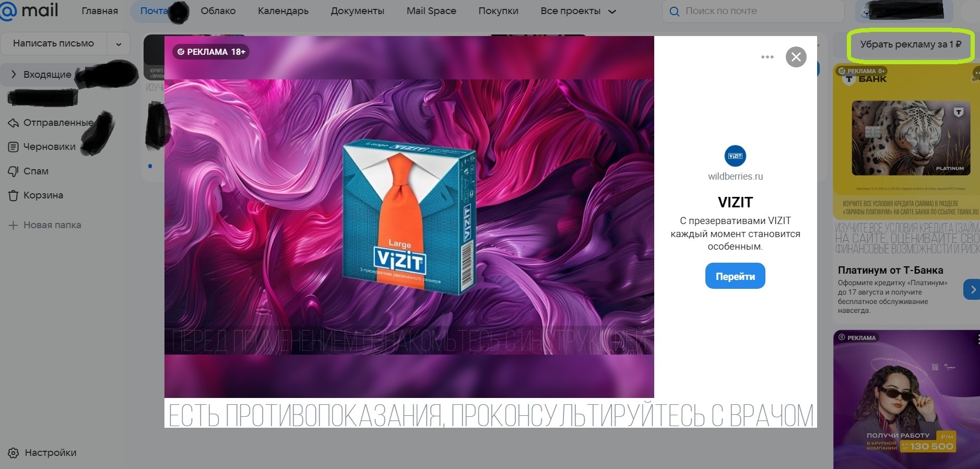
Task: Click the round VIZIT logo icon
Action: pyautogui.click(x=735, y=156)
